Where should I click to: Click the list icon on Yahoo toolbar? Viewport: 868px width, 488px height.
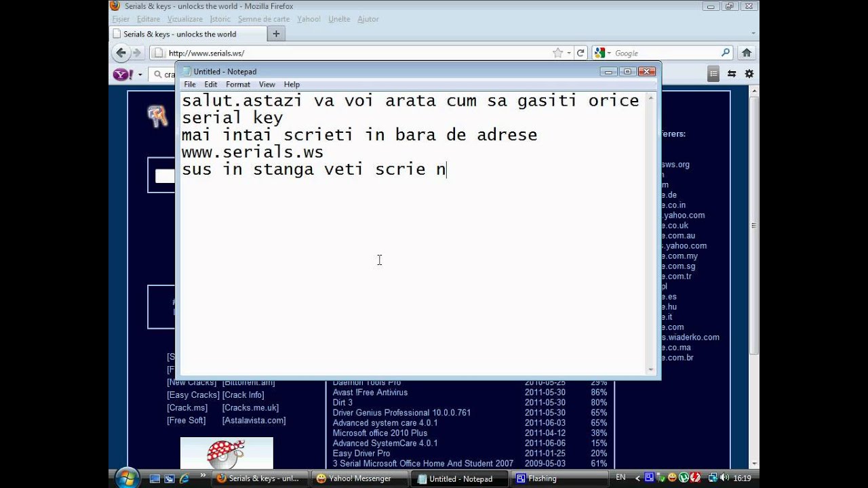pos(713,74)
